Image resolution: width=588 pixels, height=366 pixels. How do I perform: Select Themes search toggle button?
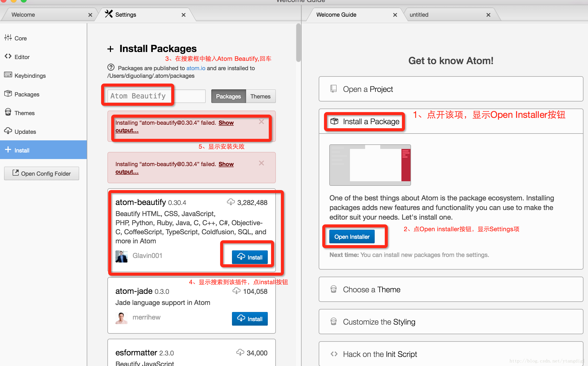260,96
